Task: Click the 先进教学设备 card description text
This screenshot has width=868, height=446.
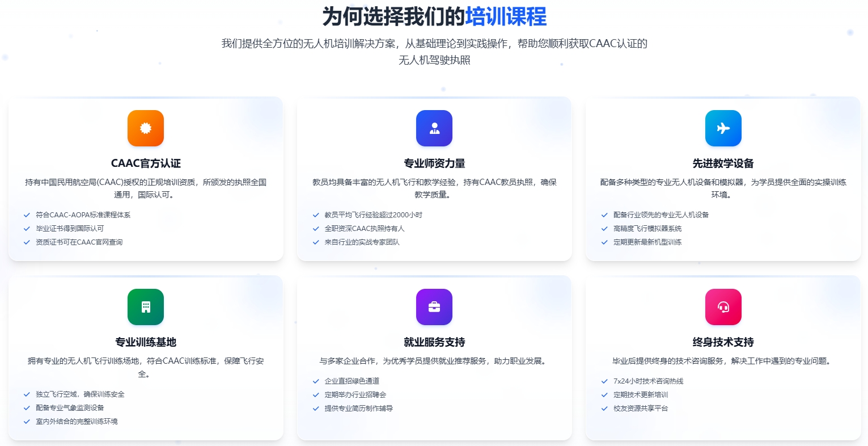Action: point(723,188)
